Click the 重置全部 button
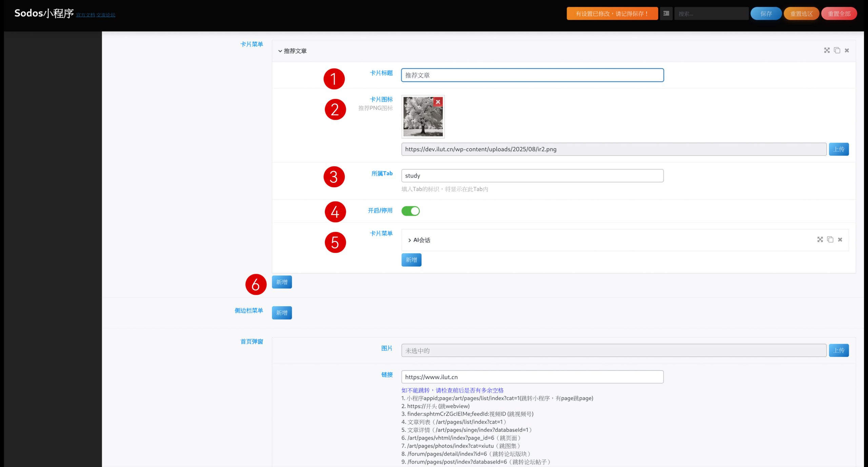 (839, 14)
